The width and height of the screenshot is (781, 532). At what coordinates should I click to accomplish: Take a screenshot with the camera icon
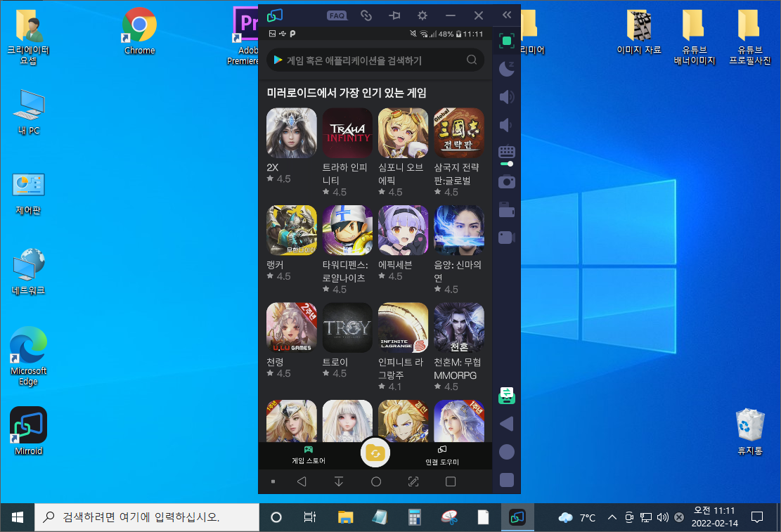point(507,182)
